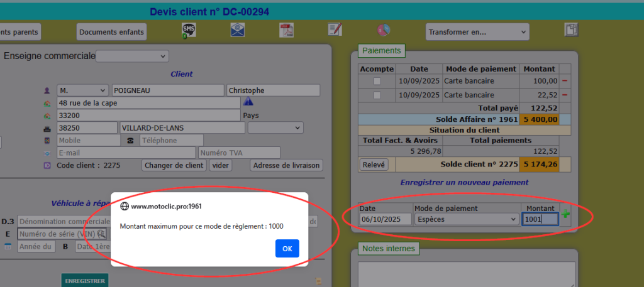This screenshot has height=287, width=644.
Task: Expand the Enseigne commerciale dropdown
Action: [132, 57]
